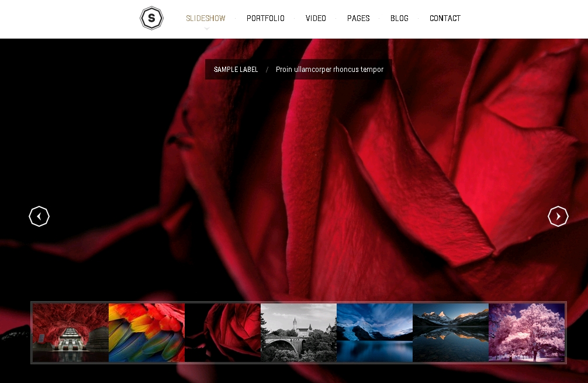Image resolution: width=588 pixels, height=383 pixels.
Task: Select the blue glacier lake thumbnail
Action: tap(374, 333)
